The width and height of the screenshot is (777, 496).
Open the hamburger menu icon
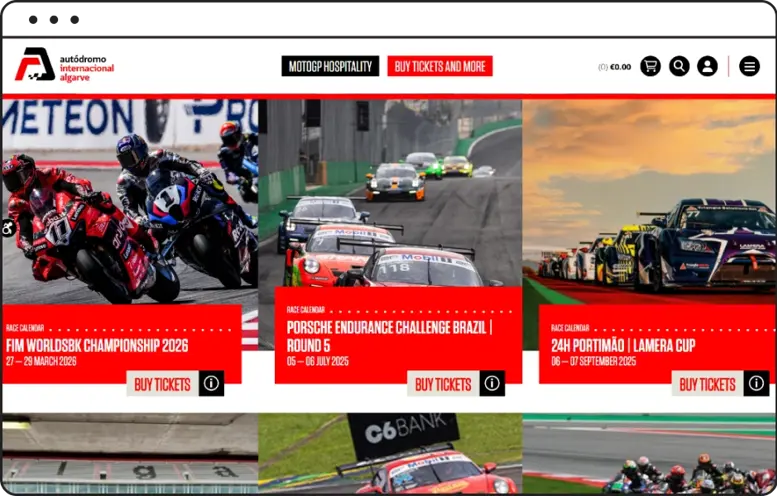click(749, 66)
